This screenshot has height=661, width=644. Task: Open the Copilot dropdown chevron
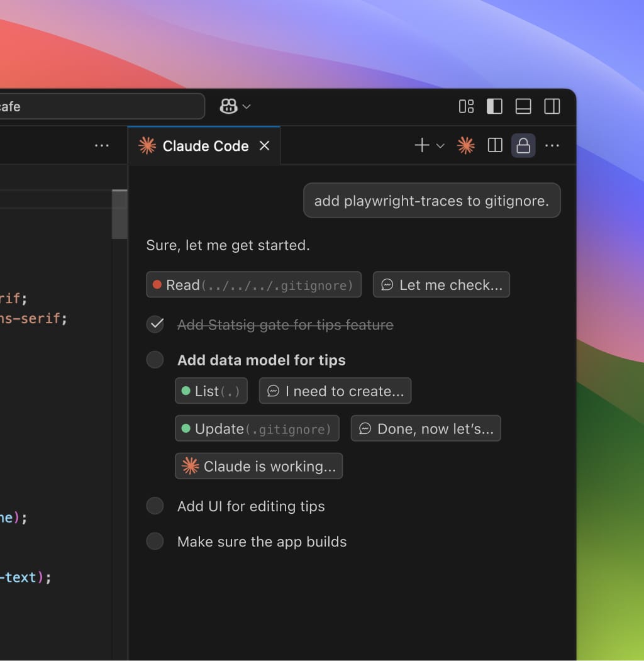tap(247, 106)
